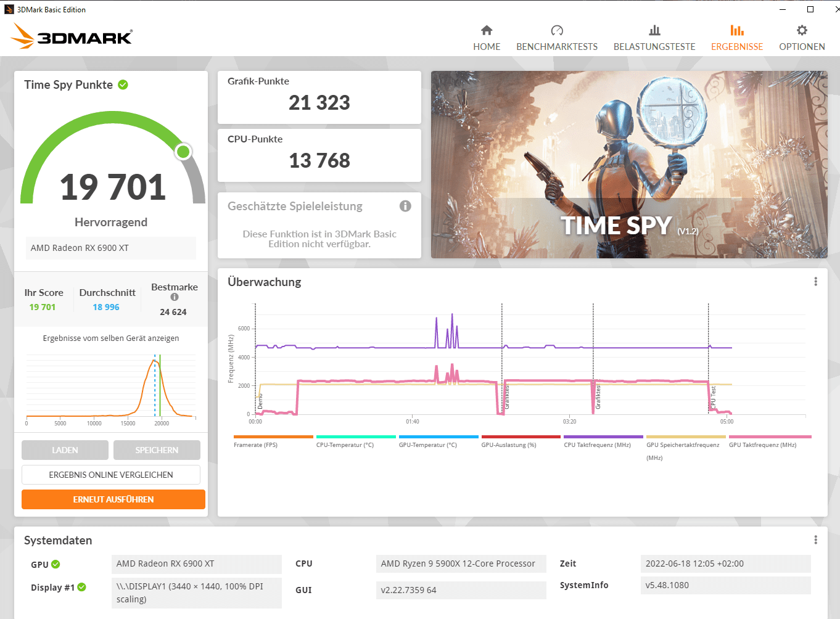Open three-dot menu in Überwachung panel
This screenshot has width=840, height=619.
tap(815, 282)
